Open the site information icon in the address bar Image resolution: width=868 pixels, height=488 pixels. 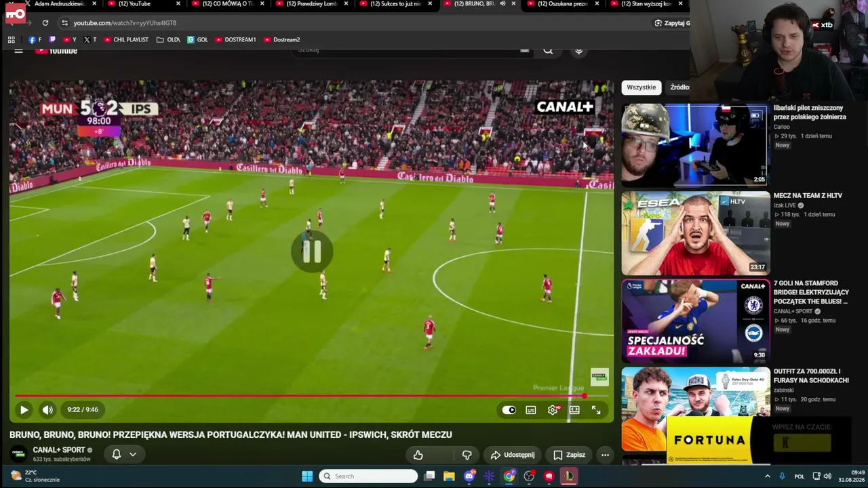64,23
